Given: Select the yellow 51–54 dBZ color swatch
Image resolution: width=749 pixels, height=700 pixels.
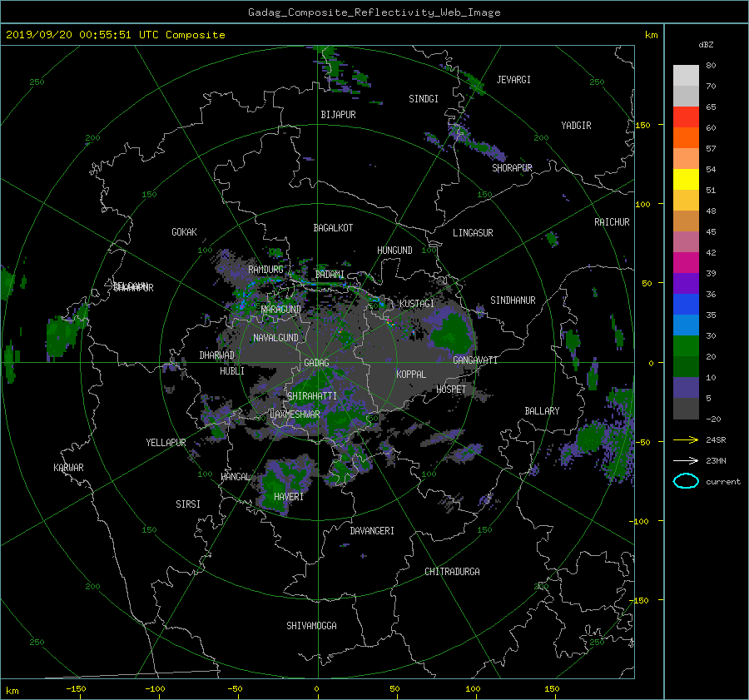Looking at the screenshot, I should [686, 180].
